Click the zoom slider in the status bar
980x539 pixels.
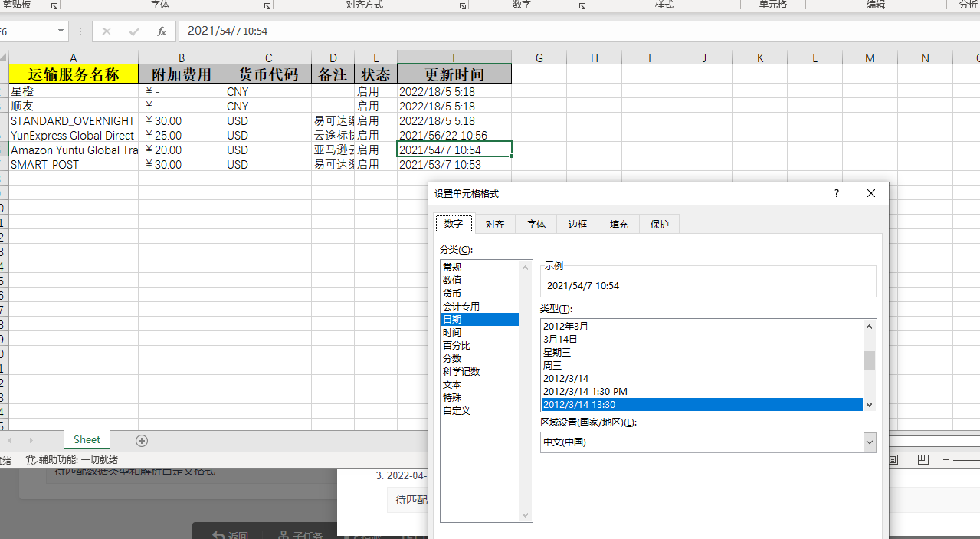point(965,459)
